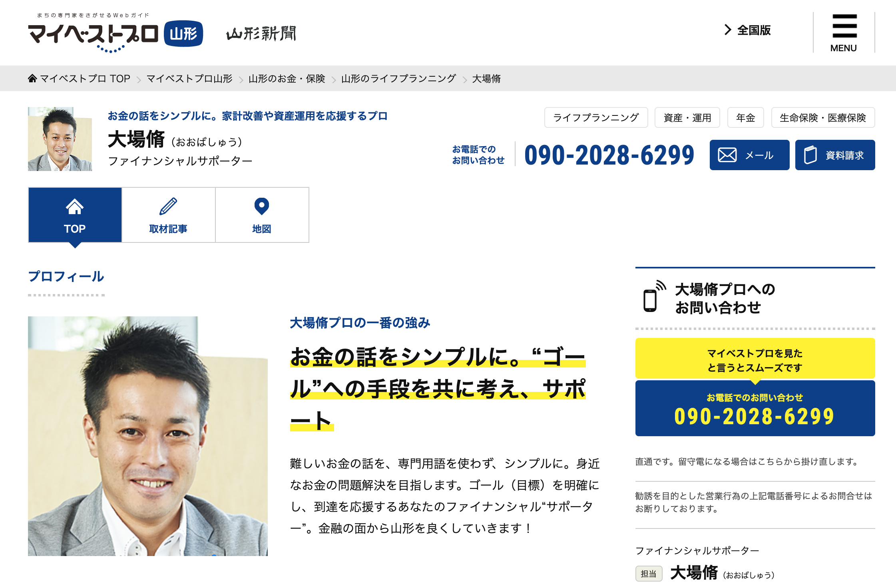Click the home icon in breadcrumb
The height and width of the screenshot is (588, 896).
point(32,78)
